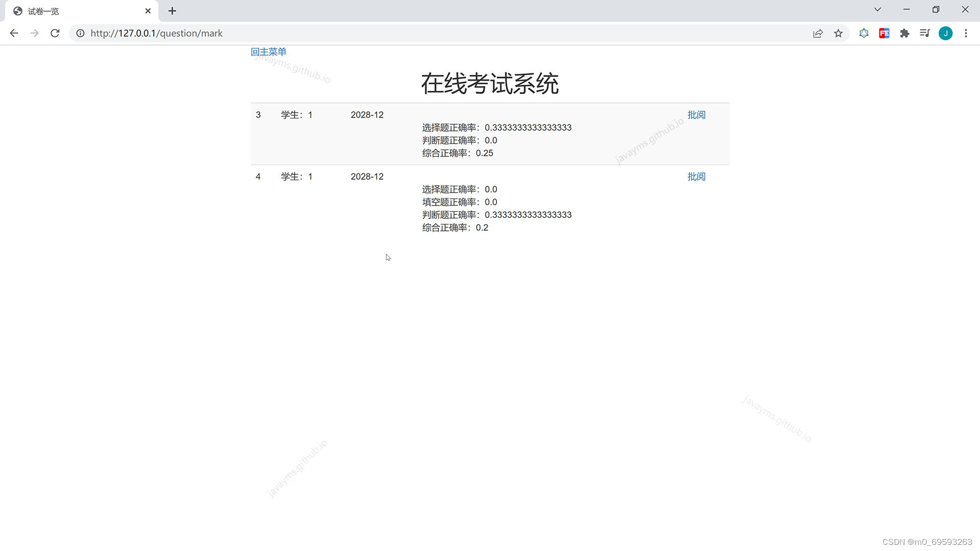Screen dimensions: 980x551
Task: Select the paper ID 4 cell
Action: click(258, 177)
